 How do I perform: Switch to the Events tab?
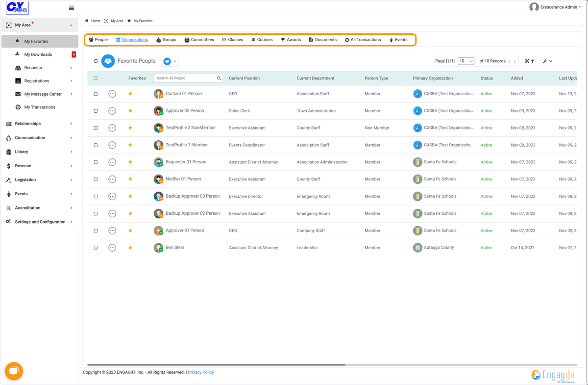point(398,40)
